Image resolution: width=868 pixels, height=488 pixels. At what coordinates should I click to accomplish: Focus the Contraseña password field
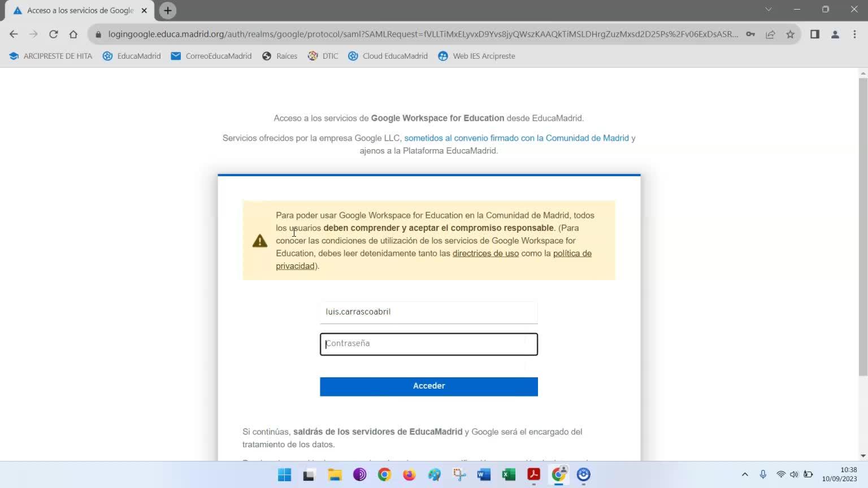tap(429, 344)
